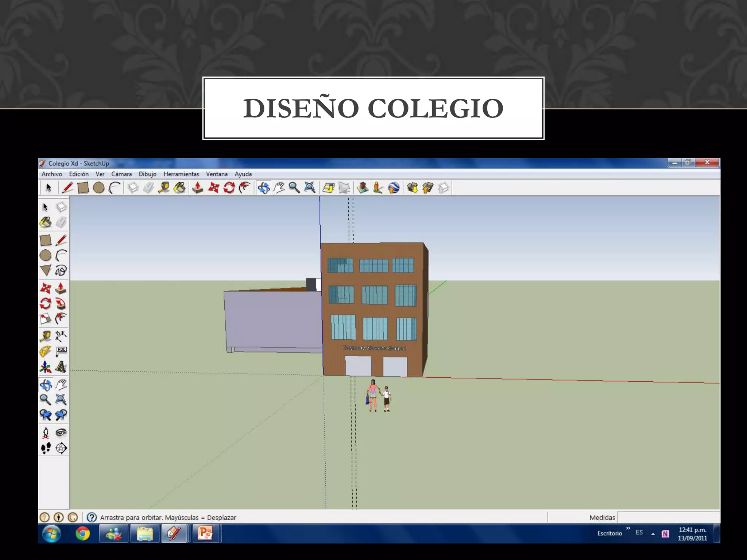Select the Rotate tool in top toolbar
The width and height of the screenshot is (747, 560).
coord(229,188)
